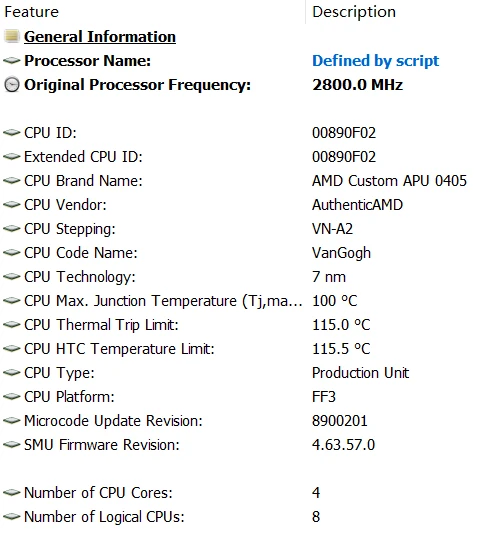Click the AMD Custom APU 0405 value

[x=389, y=181]
